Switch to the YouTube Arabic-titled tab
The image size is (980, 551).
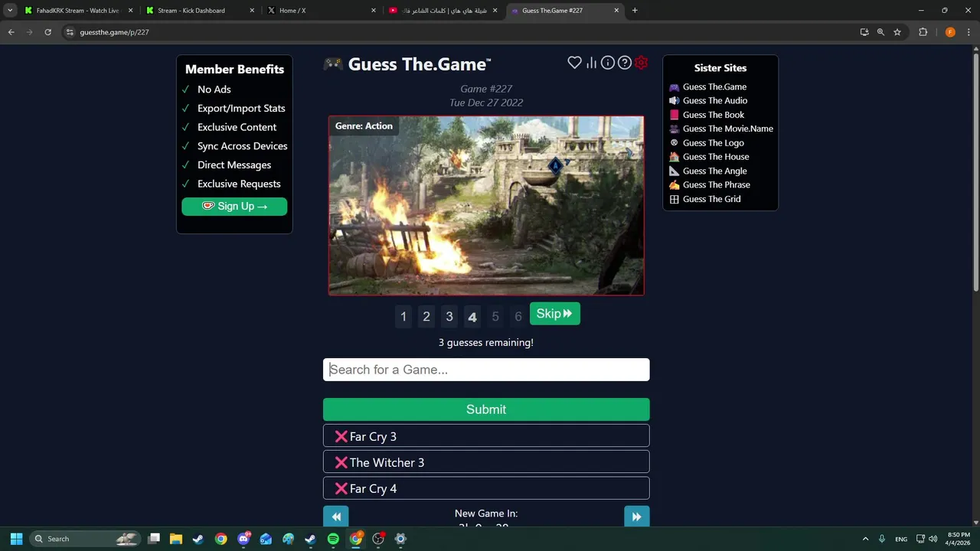click(x=443, y=11)
